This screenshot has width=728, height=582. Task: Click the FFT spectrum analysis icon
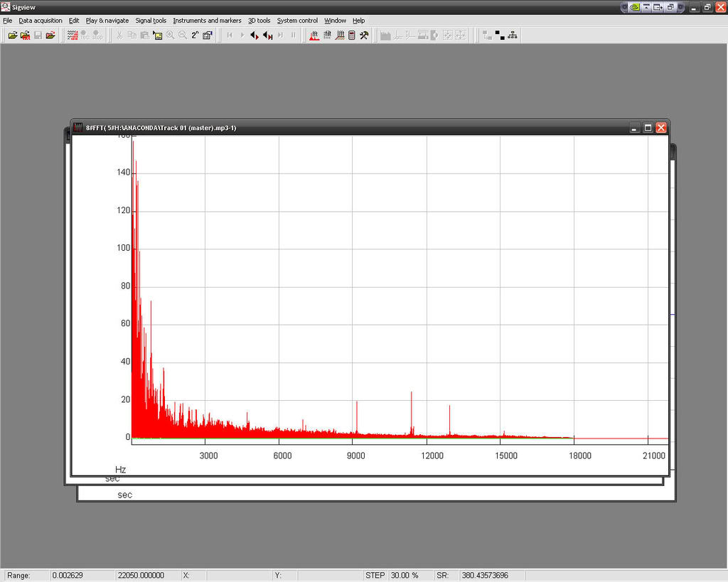pos(314,35)
